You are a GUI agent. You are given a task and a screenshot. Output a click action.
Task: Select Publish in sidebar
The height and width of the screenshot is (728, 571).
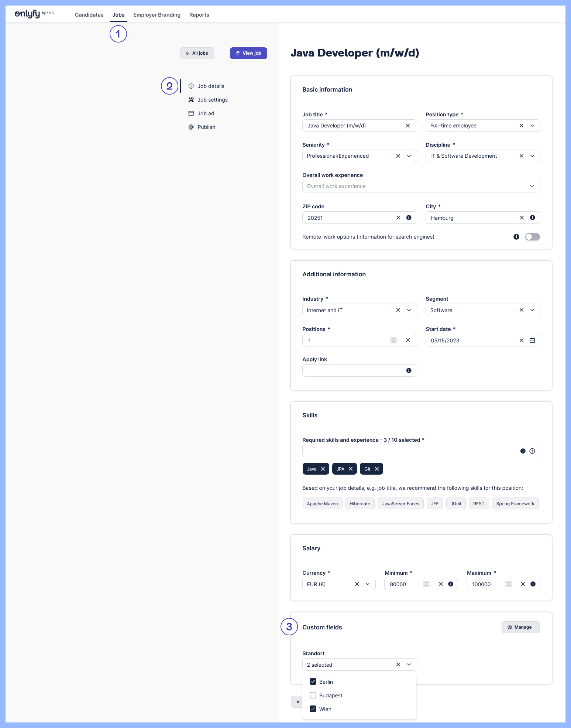click(x=202, y=127)
